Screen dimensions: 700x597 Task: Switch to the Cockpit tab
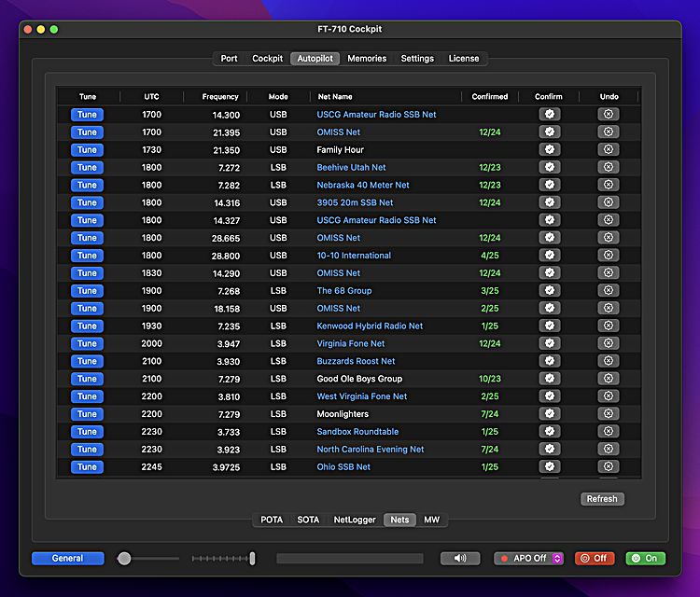[x=268, y=59]
